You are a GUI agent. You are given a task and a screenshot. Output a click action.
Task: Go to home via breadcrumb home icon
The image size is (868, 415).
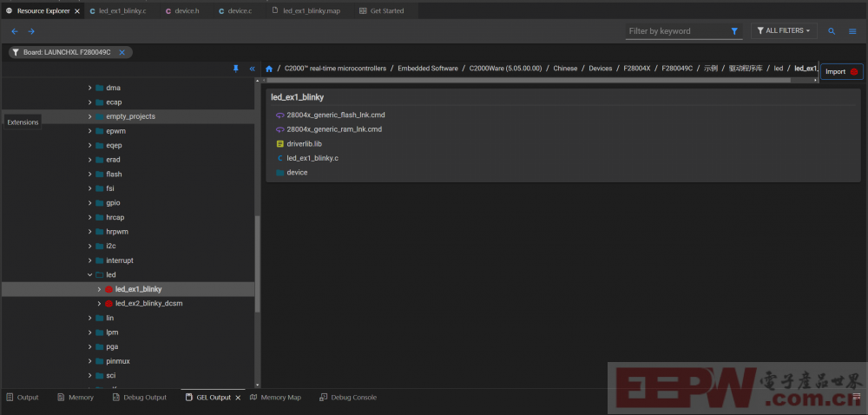(x=269, y=69)
